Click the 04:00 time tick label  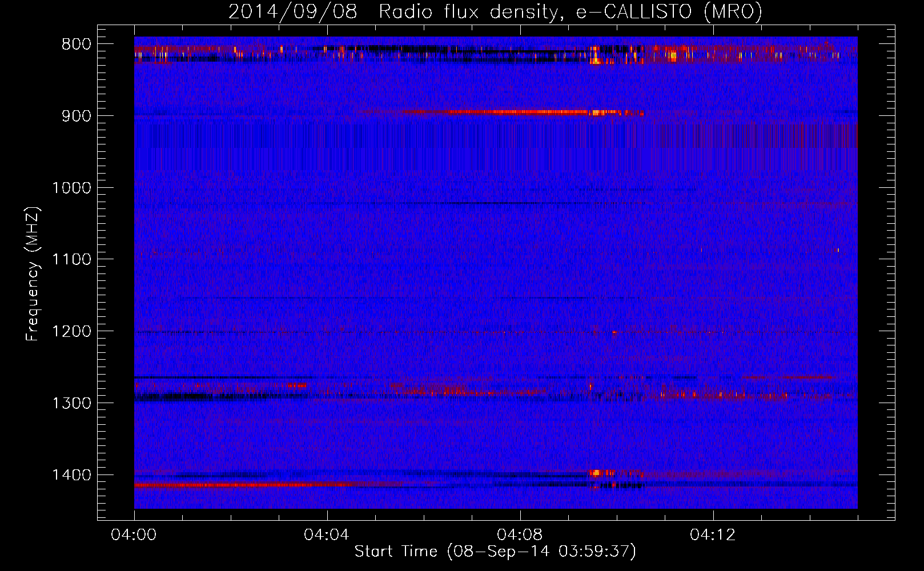pos(134,535)
